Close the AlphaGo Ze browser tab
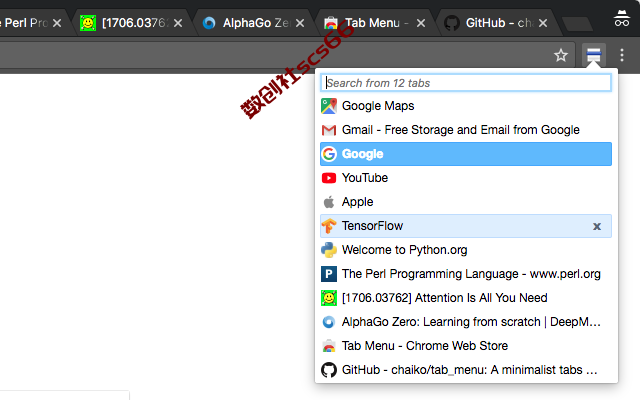The height and width of the screenshot is (400, 640). tap(300, 23)
